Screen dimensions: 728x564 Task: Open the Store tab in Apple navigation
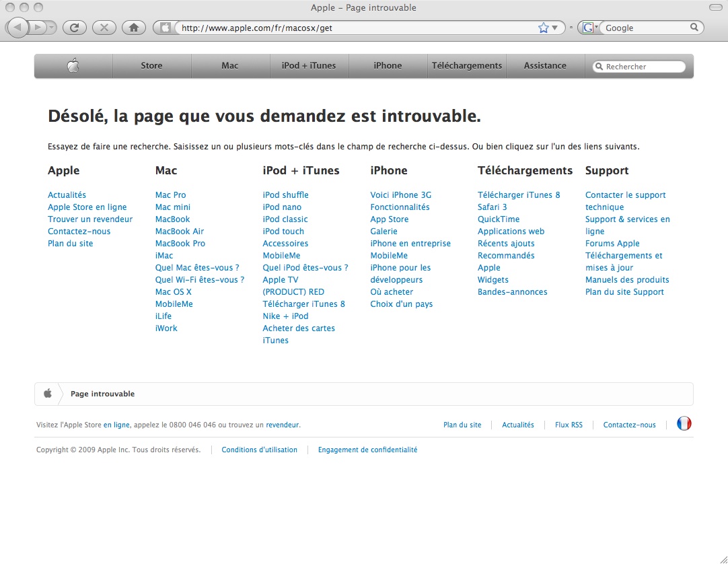coord(152,66)
